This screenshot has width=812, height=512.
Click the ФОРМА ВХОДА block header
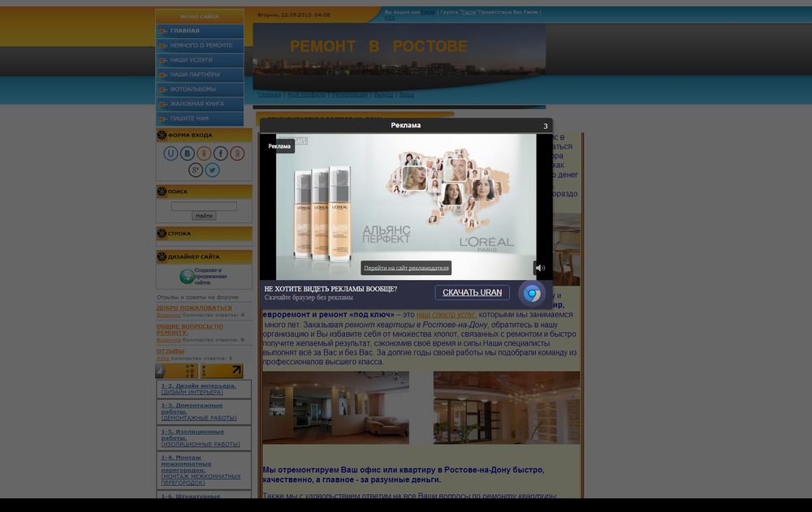click(204, 136)
